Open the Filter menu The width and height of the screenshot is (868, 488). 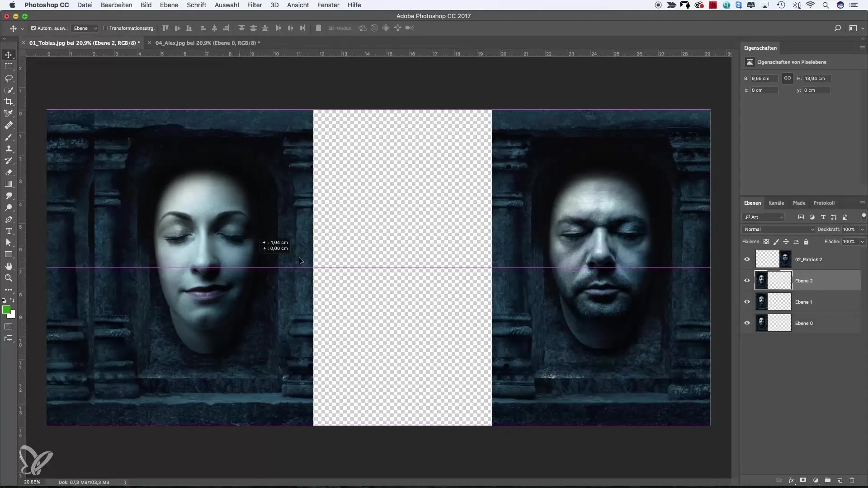(x=255, y=5)
